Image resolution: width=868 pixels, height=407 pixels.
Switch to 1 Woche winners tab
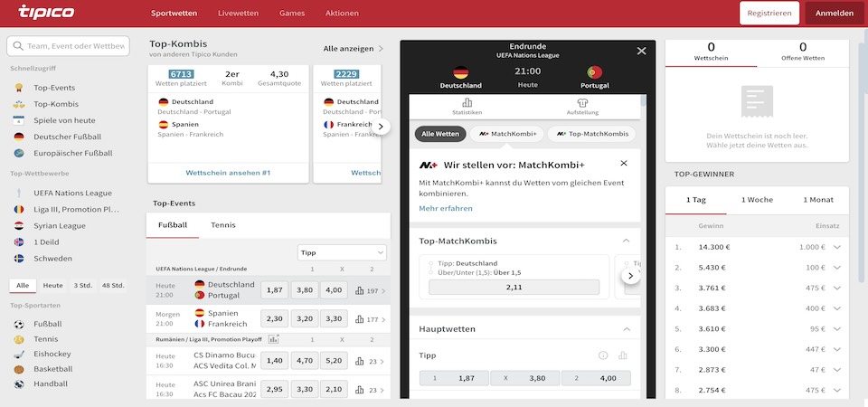[757, 200]
